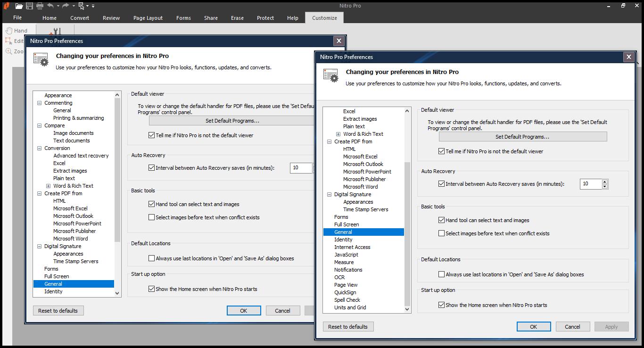Select Advanced text recovery in back dialog tree
The image size is (644, 348).
(x=81, y=156)
